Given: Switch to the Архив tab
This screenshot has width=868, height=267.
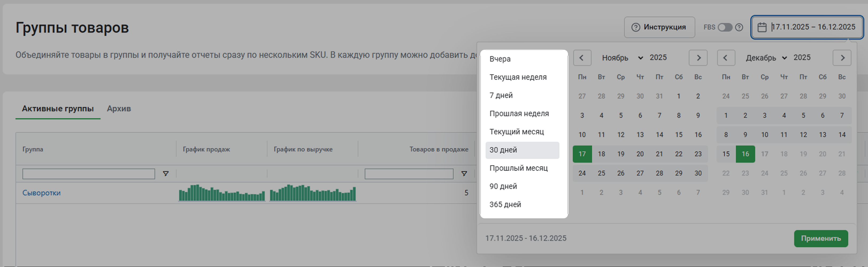Looking at the screenshot, I should 119,109.
